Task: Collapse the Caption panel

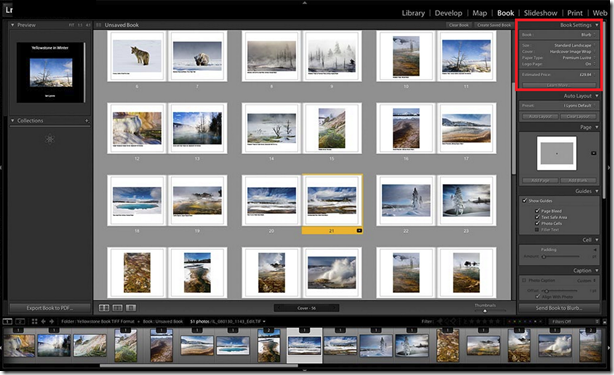Action: tap(597, 270)
